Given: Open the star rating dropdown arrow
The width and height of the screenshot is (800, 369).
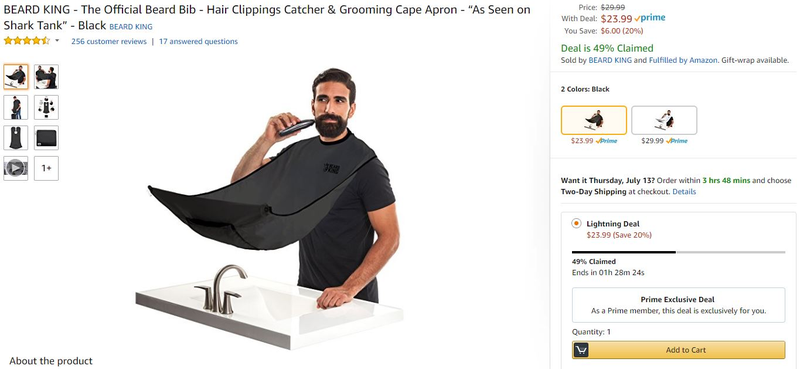Looking at the screenshot, I should point(57,41).
